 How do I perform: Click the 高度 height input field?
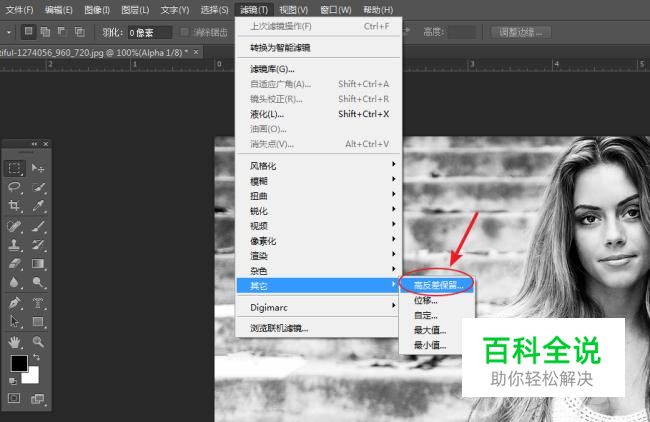point(461,32)
